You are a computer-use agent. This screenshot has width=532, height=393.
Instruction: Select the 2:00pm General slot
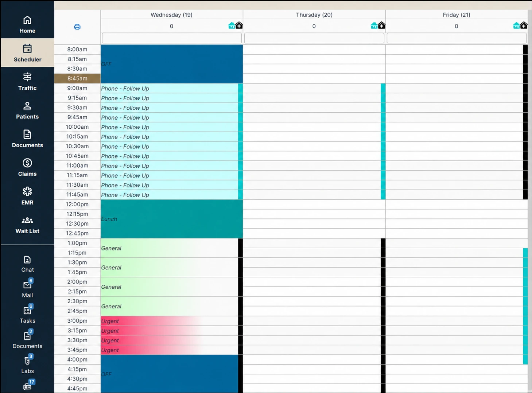pos(170,287)
